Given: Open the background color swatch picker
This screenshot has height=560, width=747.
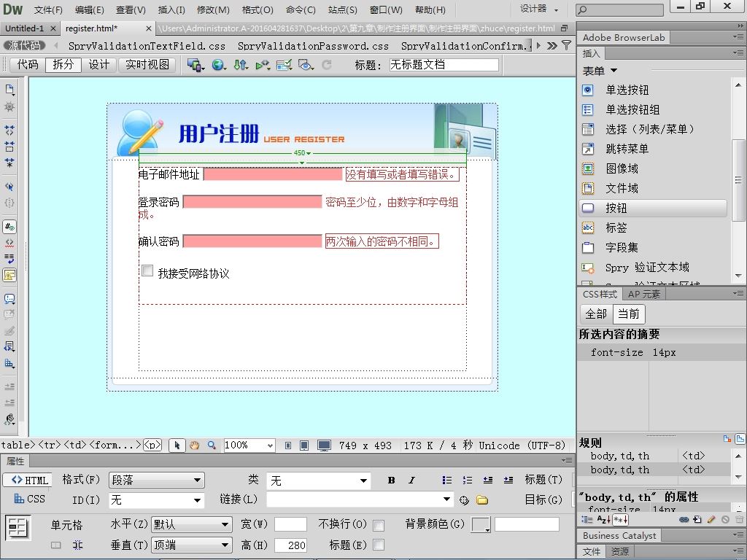Looking at the screenshot, I should [481, 525].
